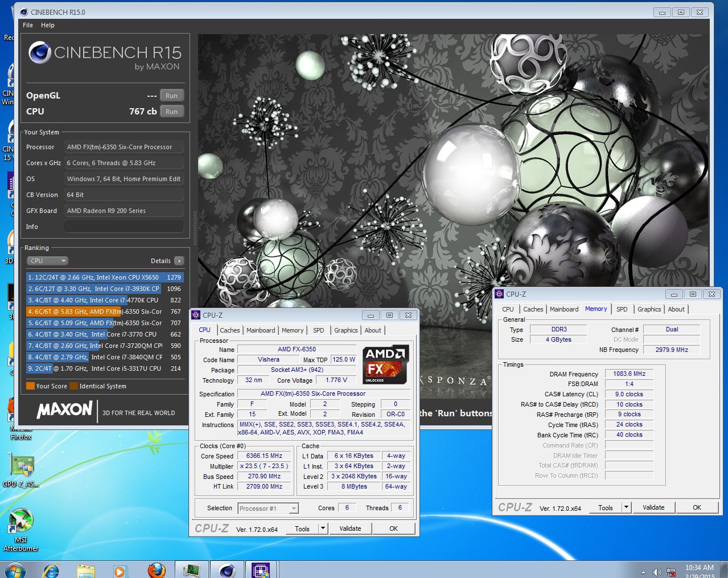Screen dimensions: 728x578
Task: Open About tab in CPU-Z CPU window
Action: (373, 330)
